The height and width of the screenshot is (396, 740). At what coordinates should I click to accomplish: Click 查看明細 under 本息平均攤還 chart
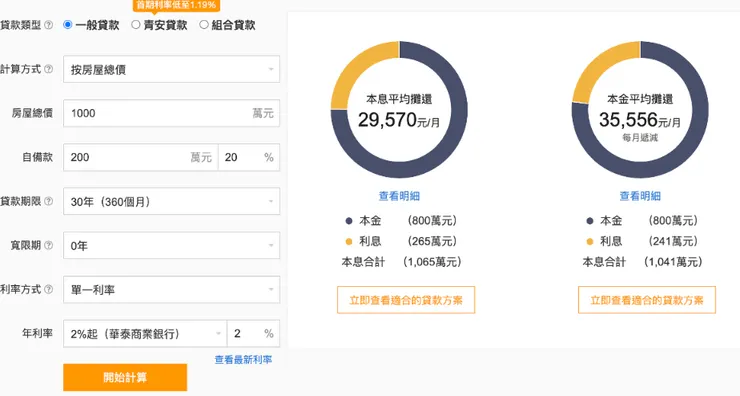point(399,196)
